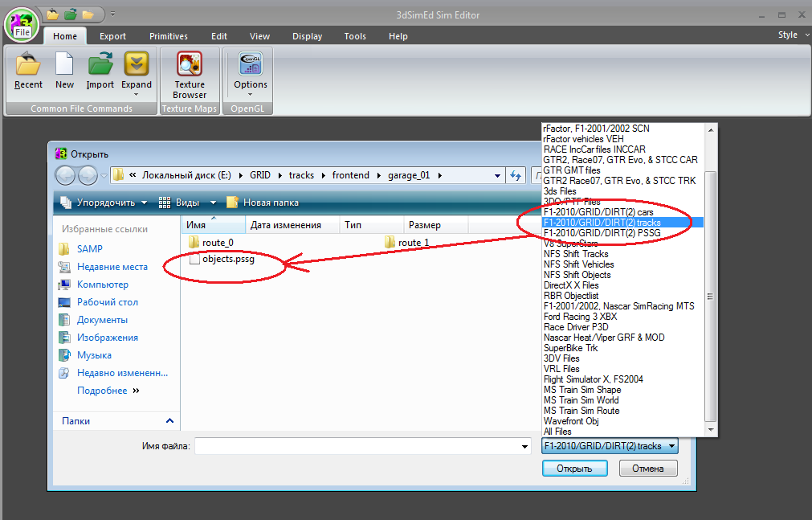The image size is (812, 520).
Task: Open SAMP favorite link
Action: pos(90,249)
